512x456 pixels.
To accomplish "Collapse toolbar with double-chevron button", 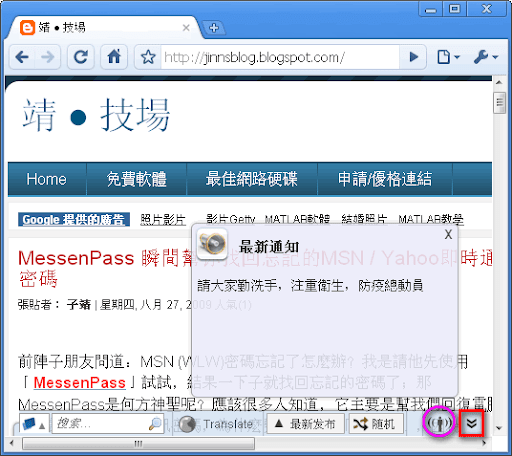I will (x=471, y=423).
